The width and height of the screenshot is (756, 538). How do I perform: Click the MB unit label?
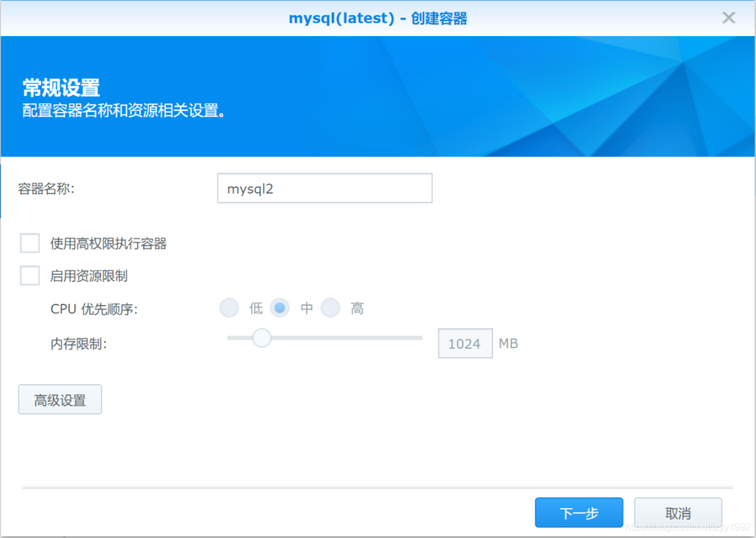point(509,343)
